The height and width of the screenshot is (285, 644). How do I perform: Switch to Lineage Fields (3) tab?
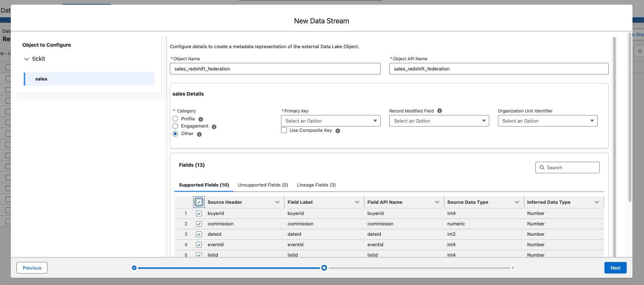click(316, 185)
